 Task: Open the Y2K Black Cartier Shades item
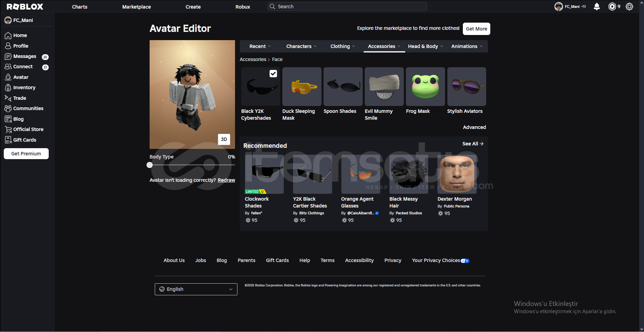pyautogui.click(x=313, y=174)
